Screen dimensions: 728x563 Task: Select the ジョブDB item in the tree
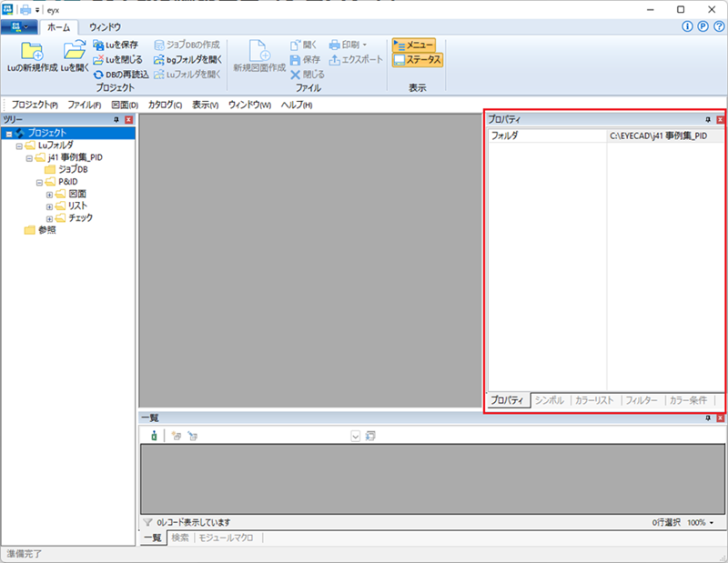(69, 169)
